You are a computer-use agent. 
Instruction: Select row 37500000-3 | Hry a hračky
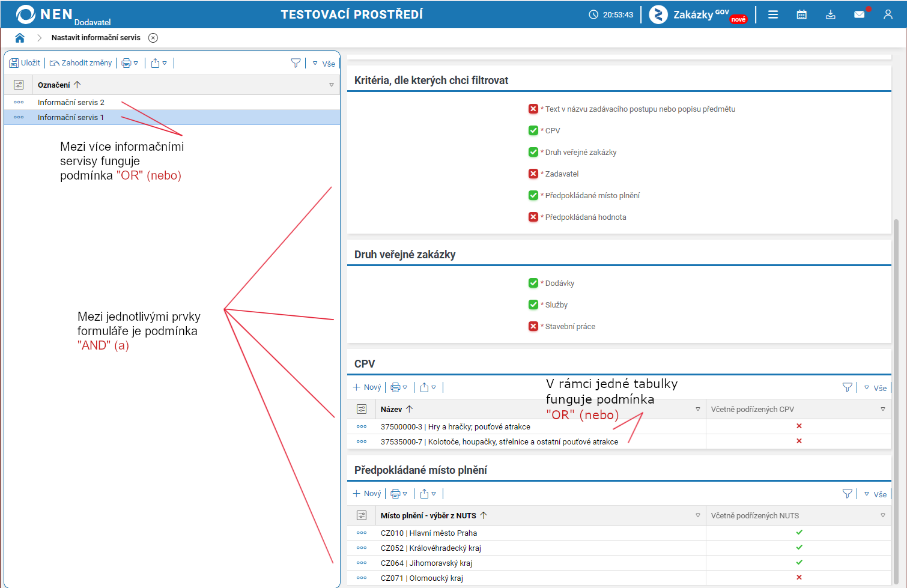click(x=619, y=426)
